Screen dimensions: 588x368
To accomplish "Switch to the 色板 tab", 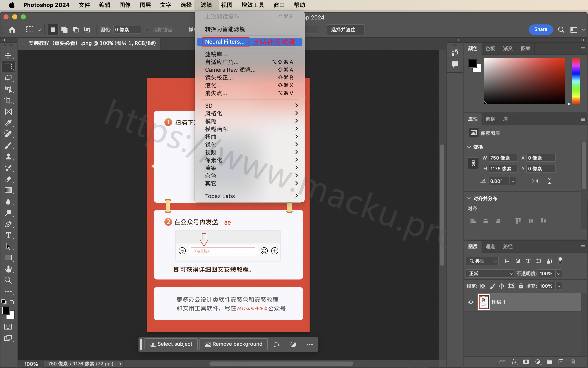I will [x=490, y=48].
